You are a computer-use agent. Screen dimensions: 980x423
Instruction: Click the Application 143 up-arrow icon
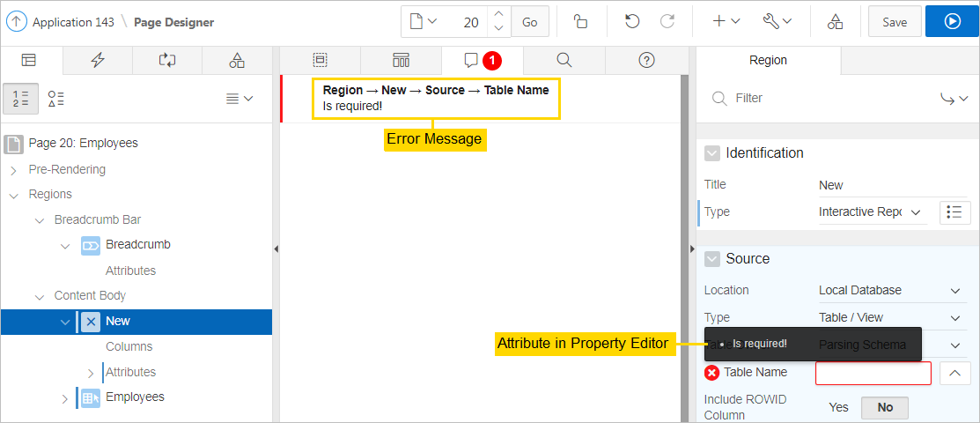(16, 22)
